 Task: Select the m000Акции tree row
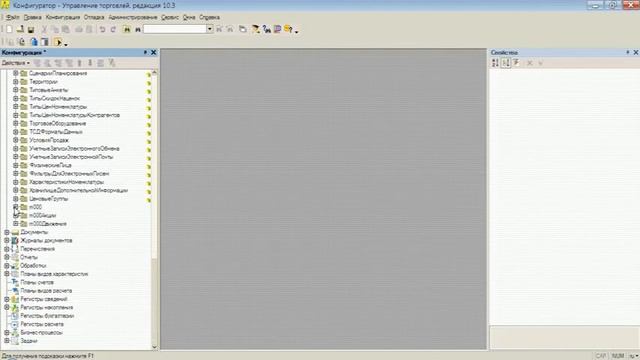[x=42, y=216]
